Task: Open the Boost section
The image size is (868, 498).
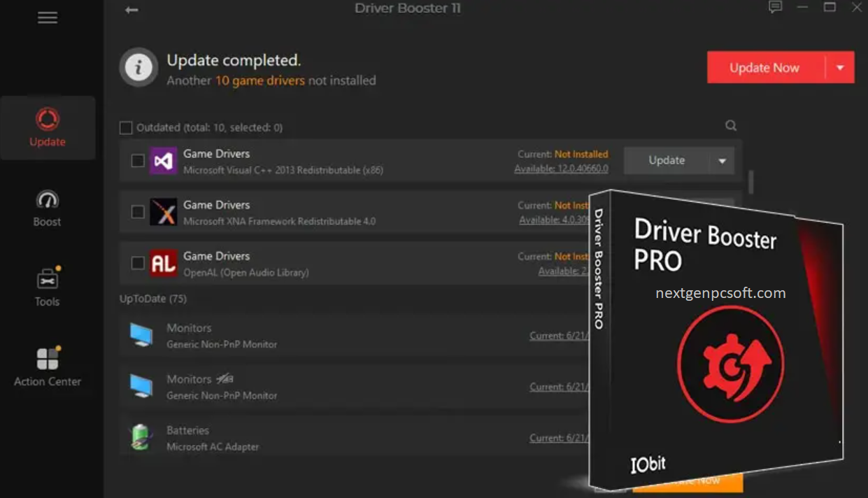Action: point(46,208)
